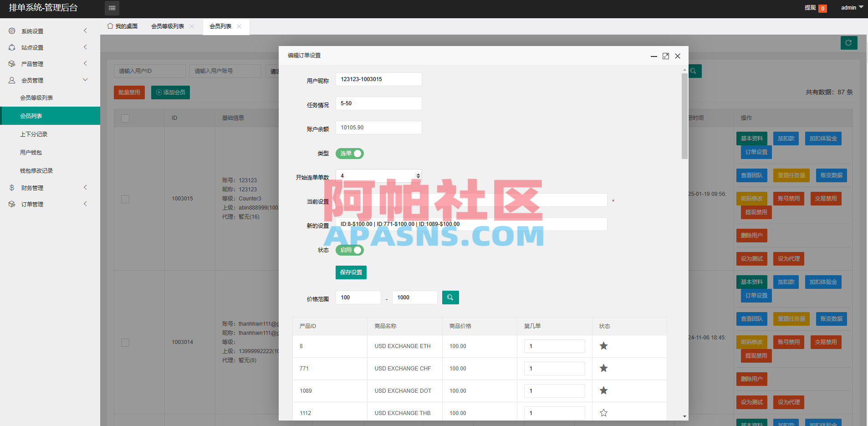Click the 会员管理 person icon
Viewport: 868px width, 426px height.
[12, 80]
